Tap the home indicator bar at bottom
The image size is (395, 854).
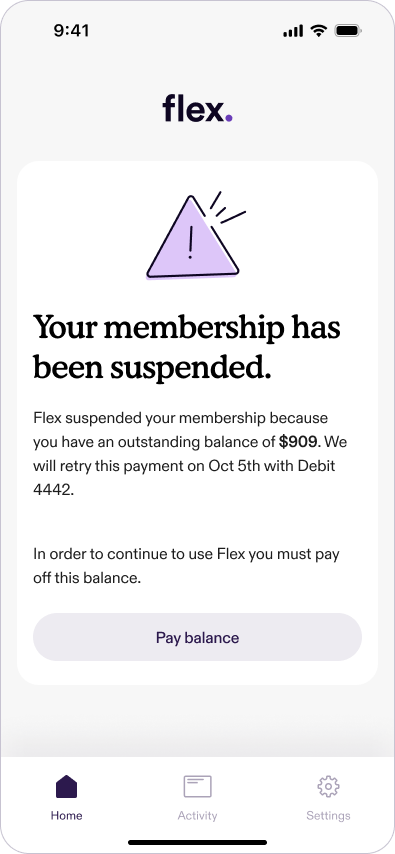coord(197,842)
